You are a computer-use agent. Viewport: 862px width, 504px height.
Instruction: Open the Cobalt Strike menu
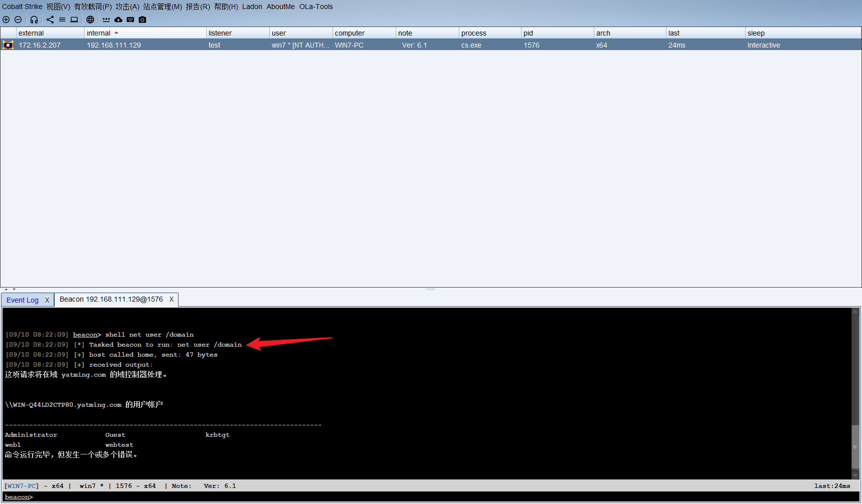pyautogui.click(x=22, y=7)
